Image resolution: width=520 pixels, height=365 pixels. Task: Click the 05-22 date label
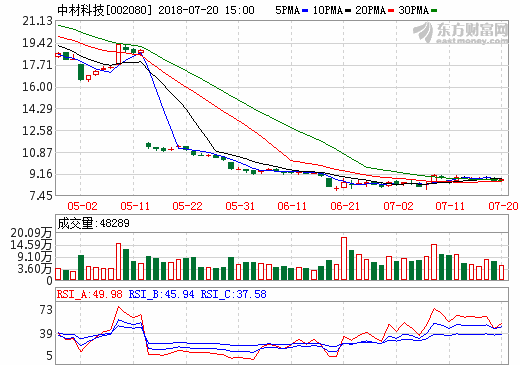pyautogui.click(x=187, y=206)
